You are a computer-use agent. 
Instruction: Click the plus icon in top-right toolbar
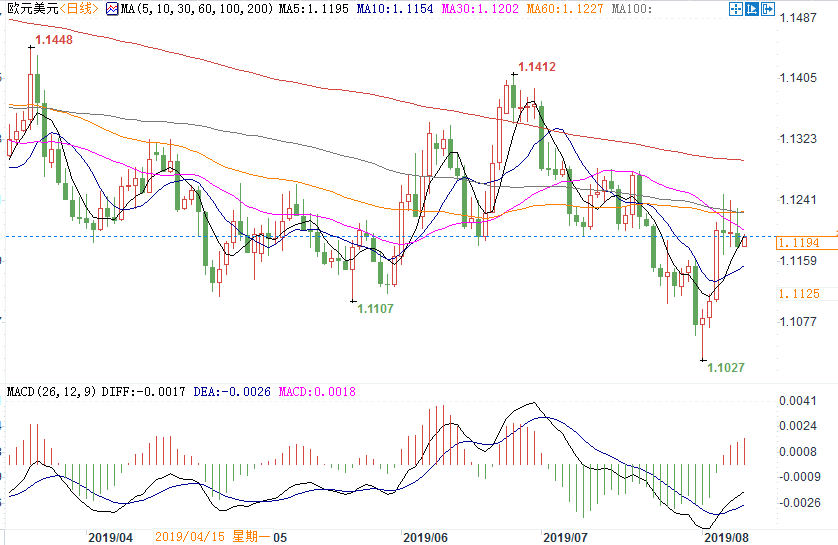[751, 9]
